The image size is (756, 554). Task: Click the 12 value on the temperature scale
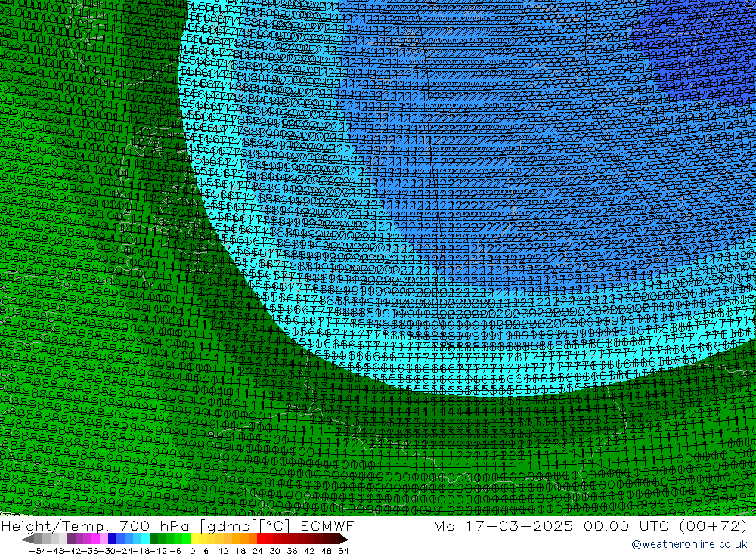pos(223,551)
